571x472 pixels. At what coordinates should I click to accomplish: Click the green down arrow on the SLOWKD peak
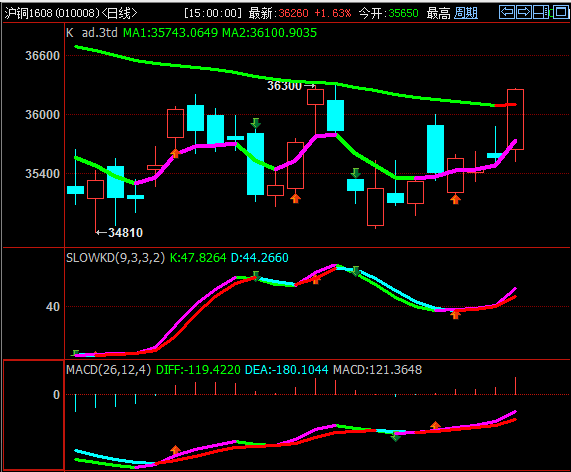[356, 271]
